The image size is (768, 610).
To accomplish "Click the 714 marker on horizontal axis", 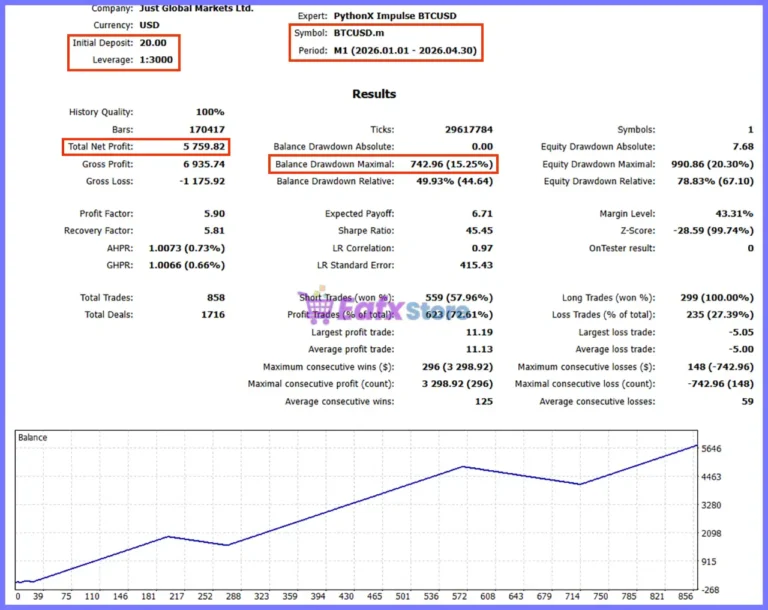I will (572, 596).
